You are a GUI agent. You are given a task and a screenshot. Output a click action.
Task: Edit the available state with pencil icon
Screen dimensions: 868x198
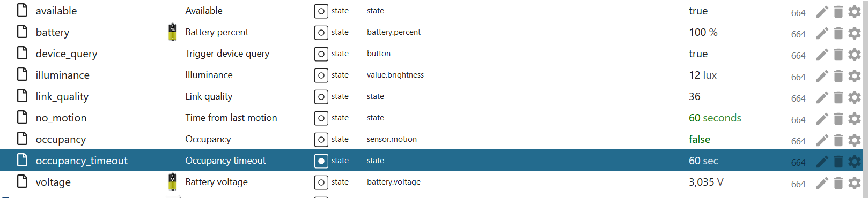click(x=822, y=12)
